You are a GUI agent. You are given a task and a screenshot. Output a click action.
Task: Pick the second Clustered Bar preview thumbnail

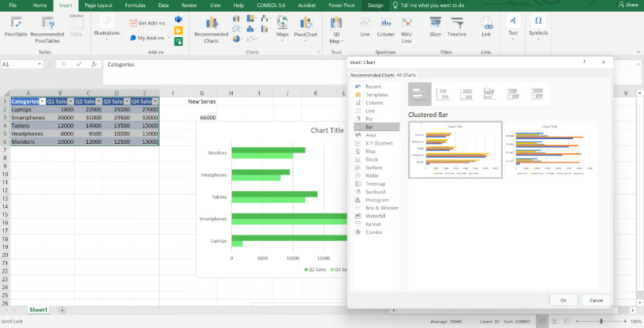click(549, 150)
